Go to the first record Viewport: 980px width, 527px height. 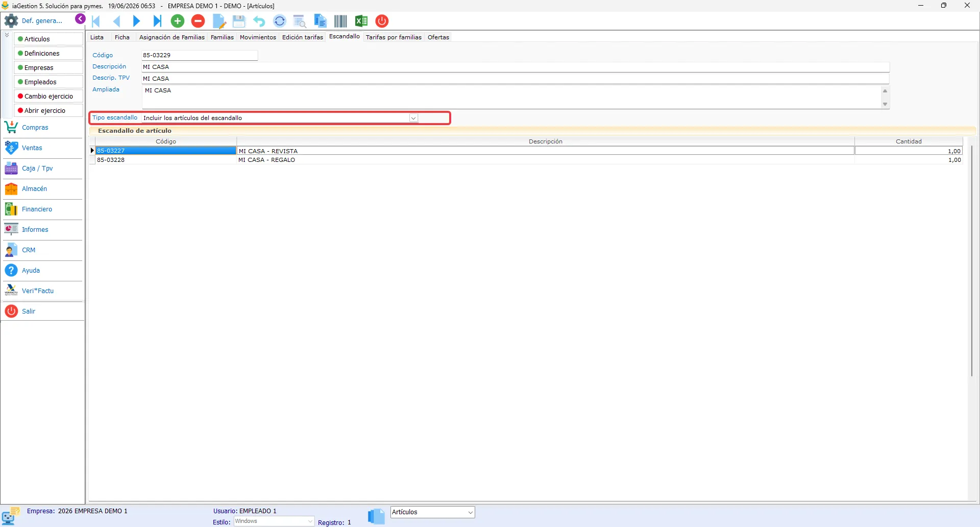96,21
